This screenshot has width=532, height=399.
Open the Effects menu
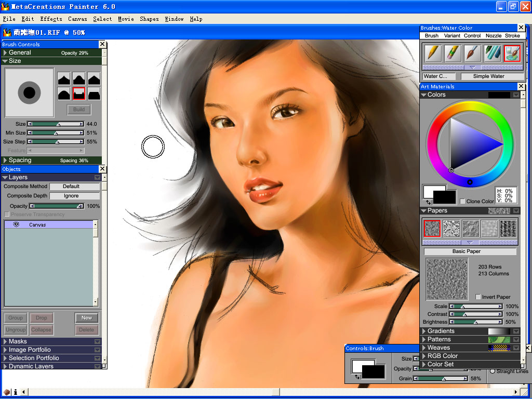pos(51,19)
